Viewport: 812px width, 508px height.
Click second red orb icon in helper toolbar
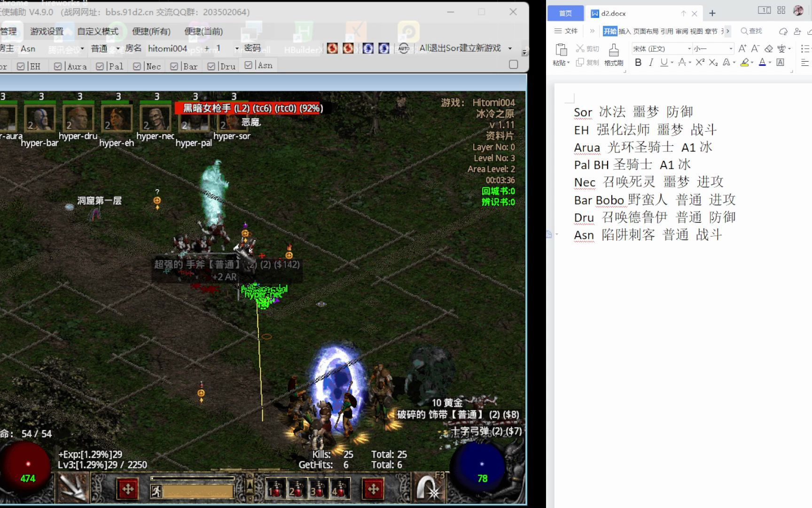pos(348,48)
